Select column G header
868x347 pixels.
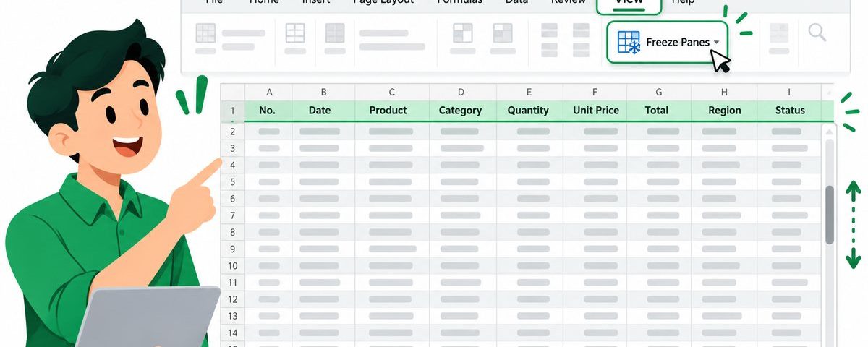(658, 92)
